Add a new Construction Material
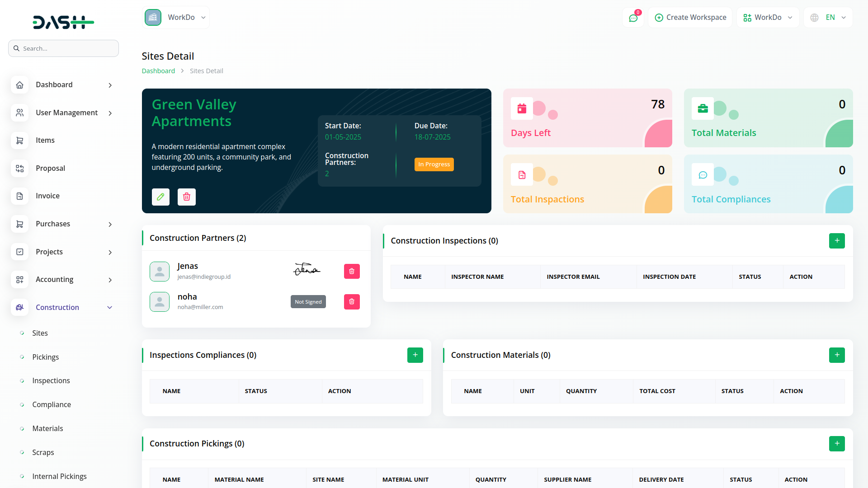 (x=836, y=355)
